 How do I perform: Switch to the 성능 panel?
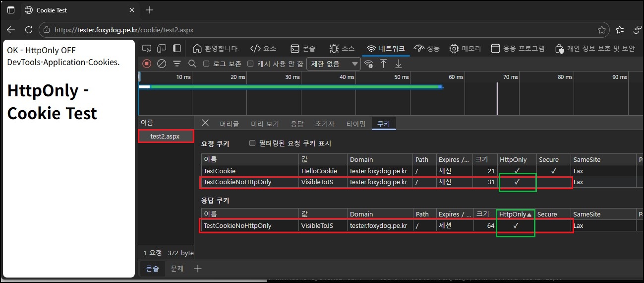click(x=427, y=48)
